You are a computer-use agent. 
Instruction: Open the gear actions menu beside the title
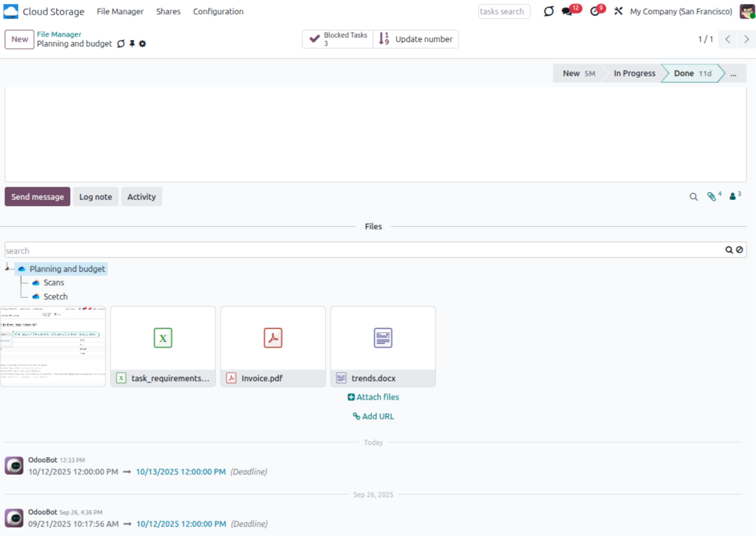click(x=143, y=44)
